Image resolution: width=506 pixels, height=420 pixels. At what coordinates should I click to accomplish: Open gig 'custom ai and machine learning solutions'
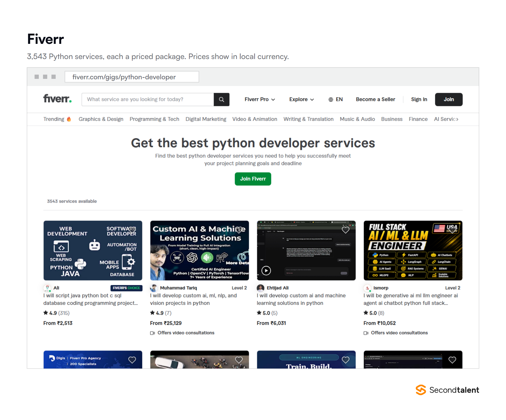tap(301, 299)
